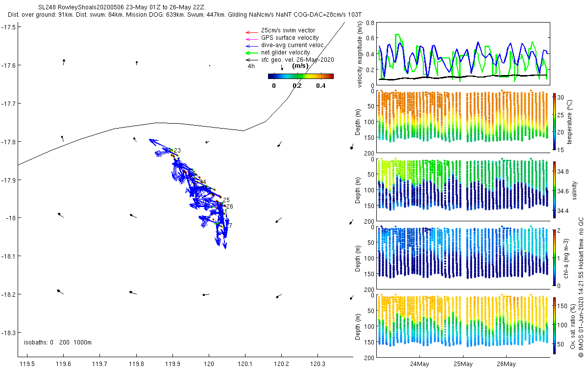This screenshot has height=368, width=588.
Task: Select the 'GPS surface velocity' legend text
Action: click(290, 38)
